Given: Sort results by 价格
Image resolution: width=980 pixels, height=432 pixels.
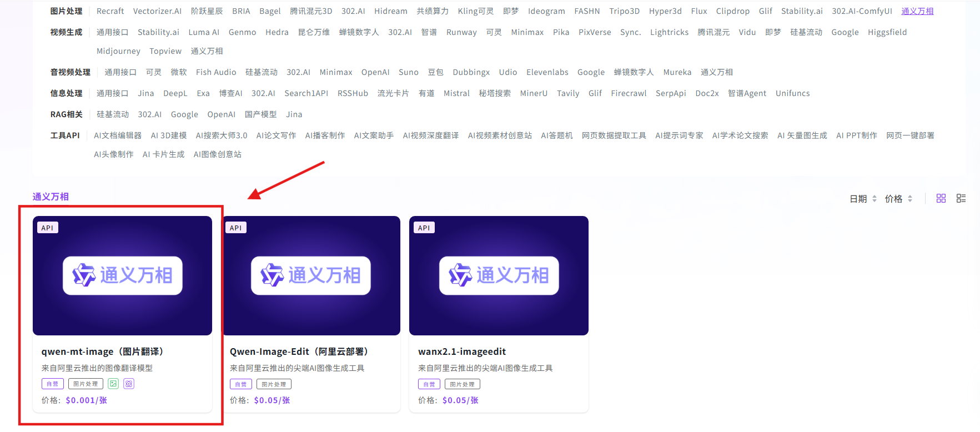Looking at the screenshot, I should point(898,199).
